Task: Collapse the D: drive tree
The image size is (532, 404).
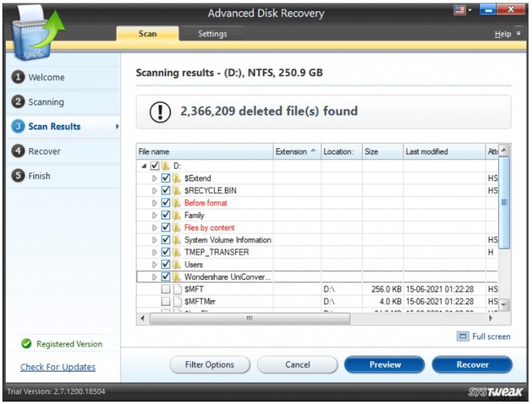Action: (x=144, y=166)
